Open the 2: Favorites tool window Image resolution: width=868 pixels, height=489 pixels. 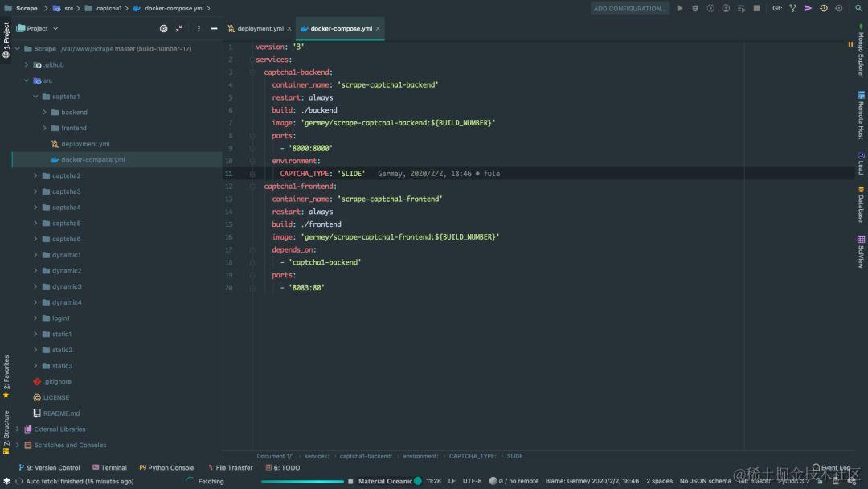click(x=6, y=376)
